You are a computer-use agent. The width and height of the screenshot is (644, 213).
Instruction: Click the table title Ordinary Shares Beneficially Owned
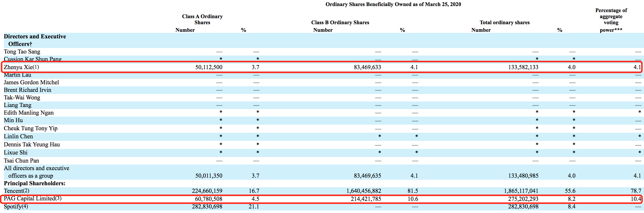(393, 4)
